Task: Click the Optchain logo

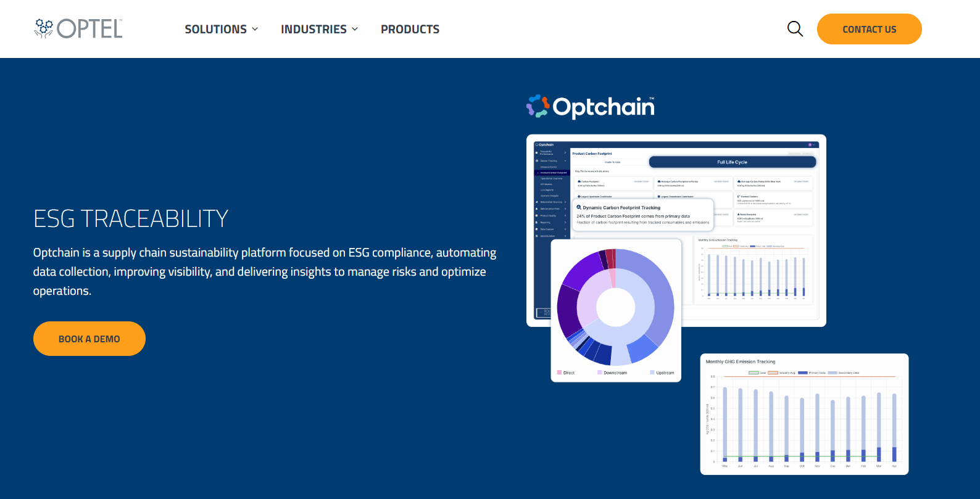Action: (x=590, y=107)
